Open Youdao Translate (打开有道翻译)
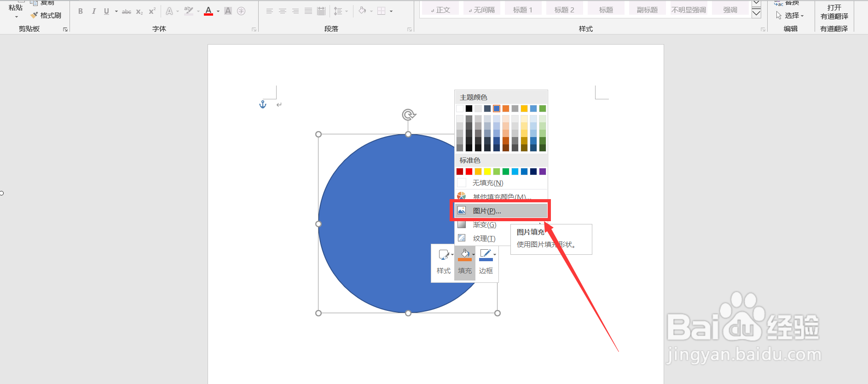This screenshot has width=868, height=384. click(x=834, y=12)
